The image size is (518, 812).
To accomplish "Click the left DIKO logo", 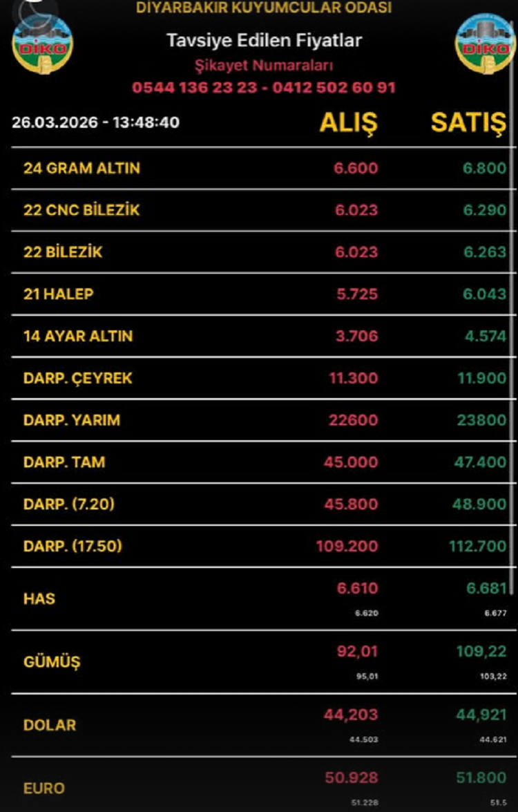I will tap(42, 43).
